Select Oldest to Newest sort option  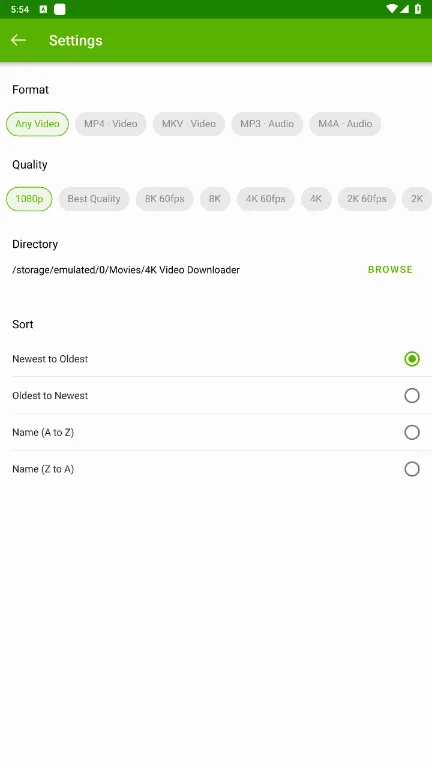click(216, 395)
